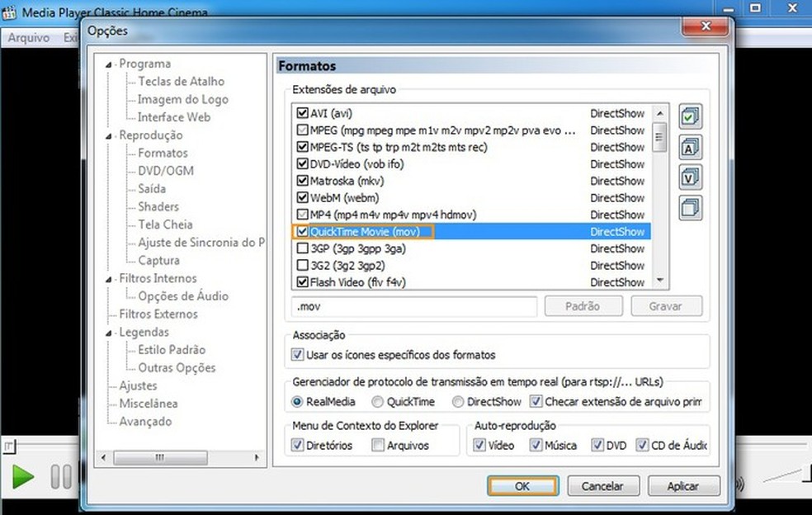This screenshot has height=515, width=812.
Task: Select Shaders in the options tree
Action: [158, 206]
